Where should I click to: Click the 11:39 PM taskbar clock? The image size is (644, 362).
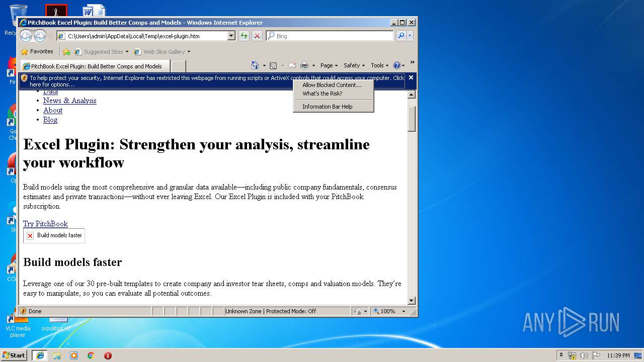(618, 355)
